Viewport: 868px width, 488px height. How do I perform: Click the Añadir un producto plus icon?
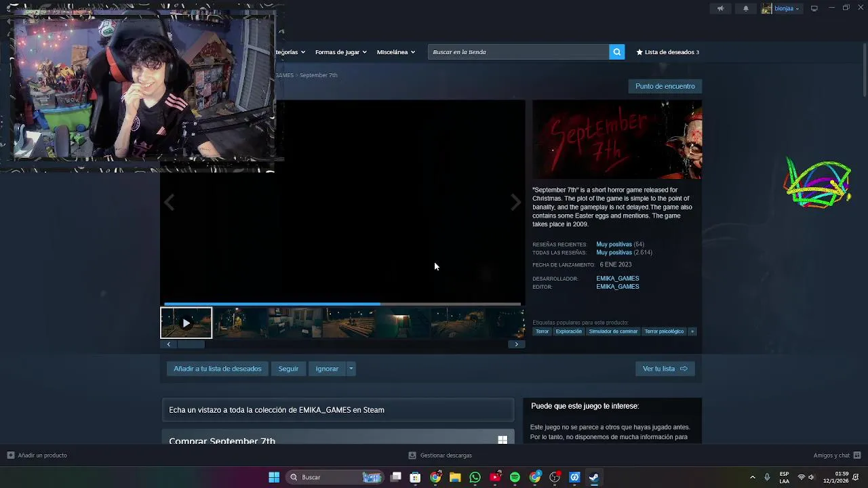10,455
